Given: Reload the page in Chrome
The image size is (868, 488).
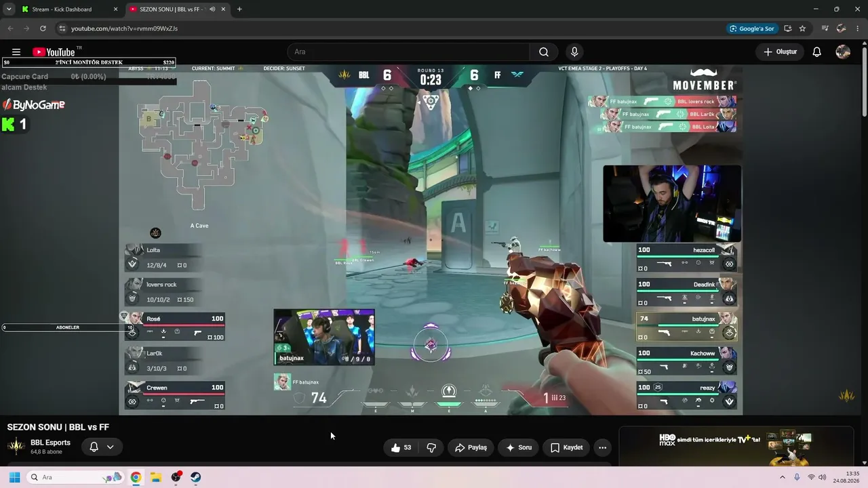Looking at the screenshot, I should 43,28.
